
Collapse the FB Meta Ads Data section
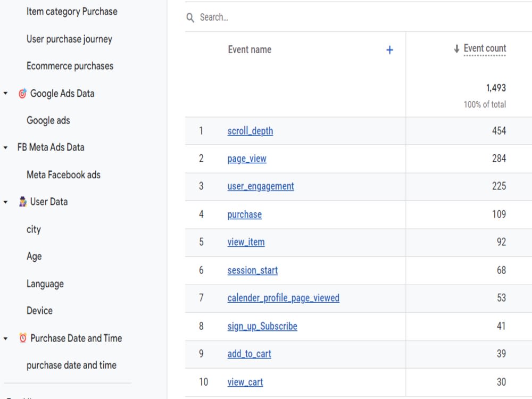[x=6, y=147]
